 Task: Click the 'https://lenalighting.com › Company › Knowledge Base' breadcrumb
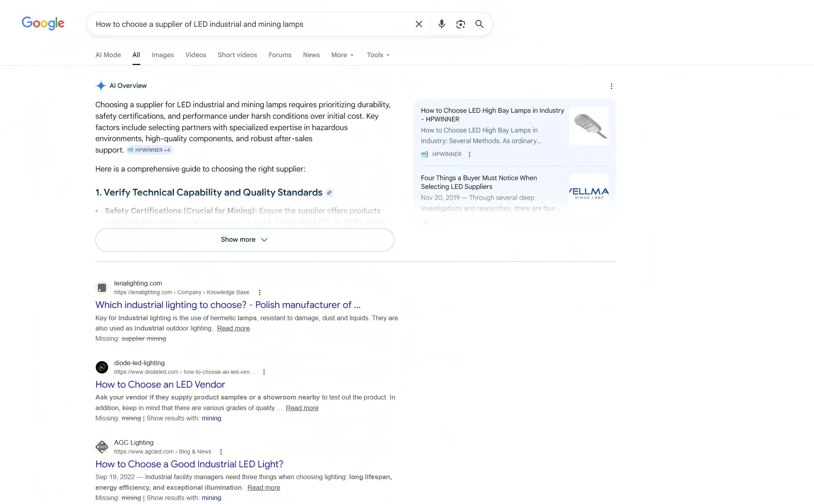click(181, 293)
